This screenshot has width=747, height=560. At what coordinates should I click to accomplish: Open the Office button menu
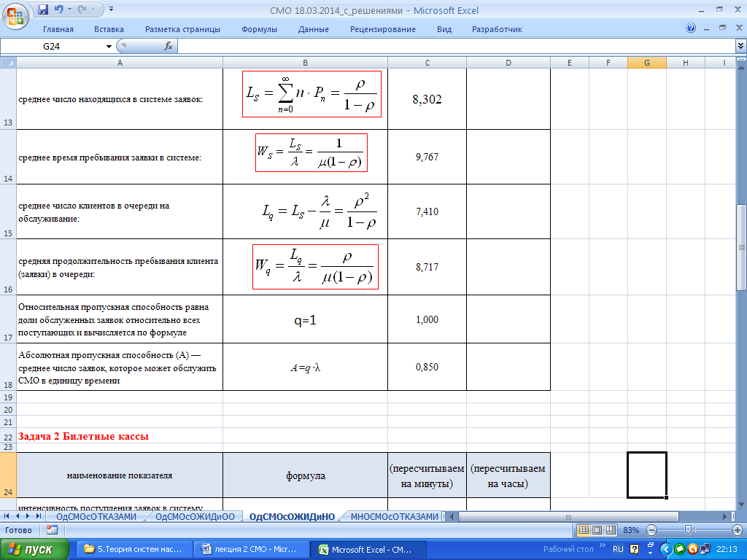(15, 16)
